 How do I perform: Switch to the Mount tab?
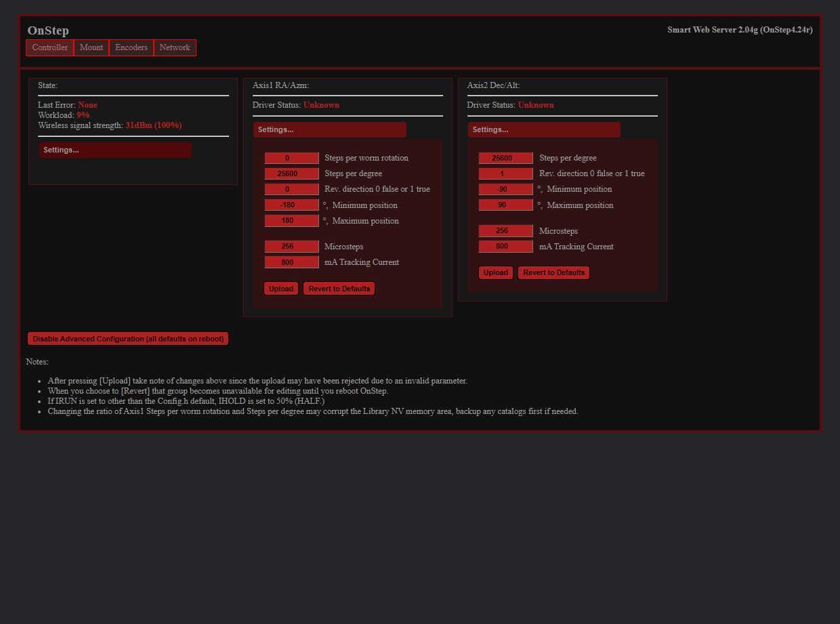pyautogui.click(x=91, y=47)
